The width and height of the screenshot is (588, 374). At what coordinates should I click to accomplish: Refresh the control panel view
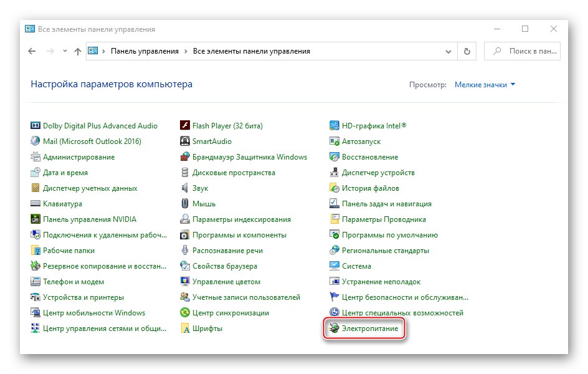[467, 51]
